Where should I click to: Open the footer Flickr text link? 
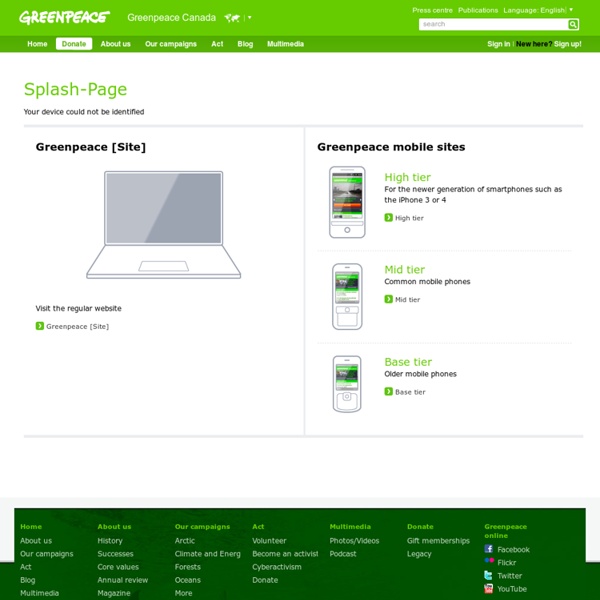506,563
